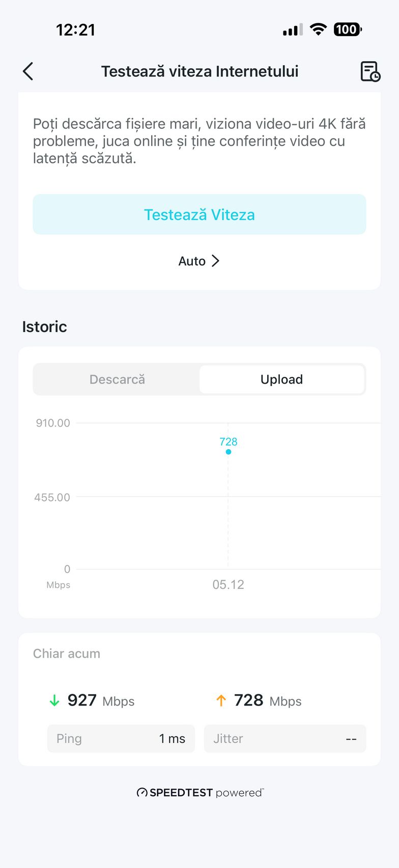Tap the Jitter result field
This screenshot has width=399, height=868.
[284, 739]
